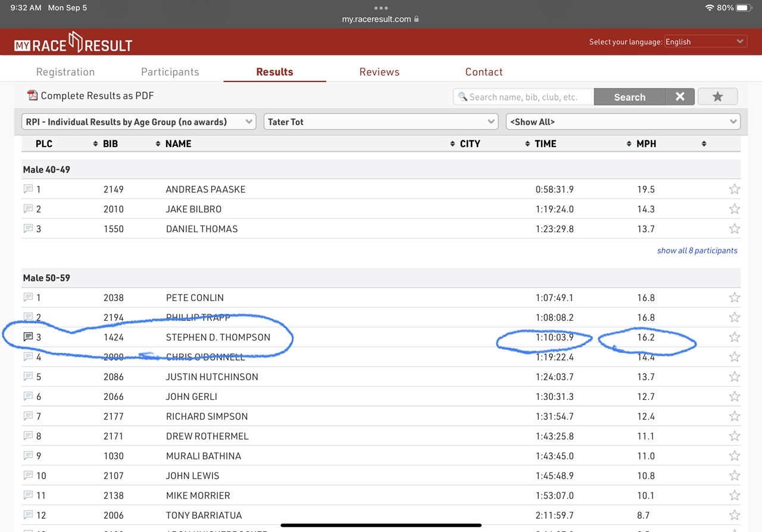Open details icon for Pete Conlin
The width and height of the screenshot is (762, 532).
tap(28, 298)
